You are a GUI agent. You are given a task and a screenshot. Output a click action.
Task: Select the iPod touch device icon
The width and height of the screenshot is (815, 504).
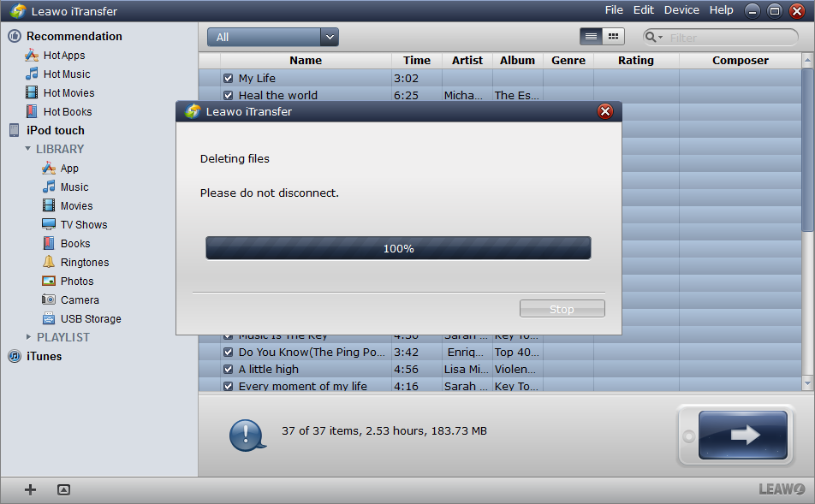point(14,130)
